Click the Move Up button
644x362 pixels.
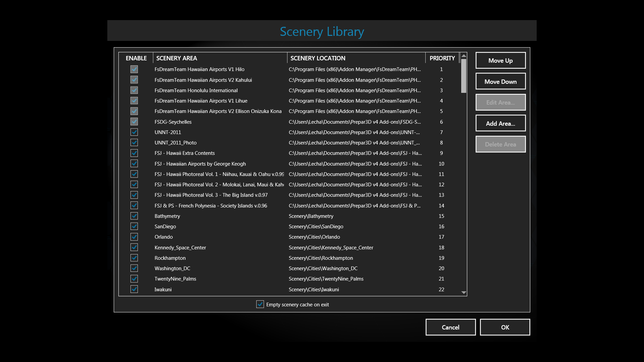500,61
